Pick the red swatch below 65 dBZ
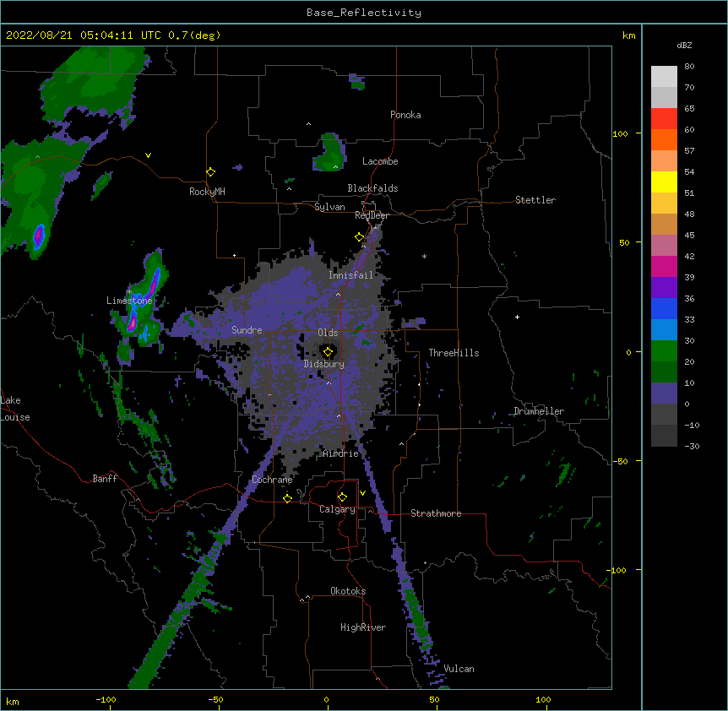The image size is (728, 711). [x=664, y=119]
